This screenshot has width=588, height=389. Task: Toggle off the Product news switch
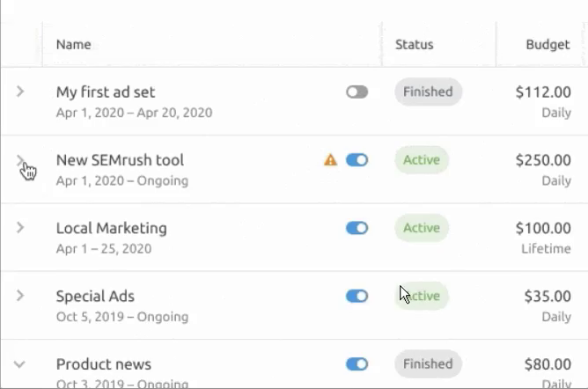tap(356, 364)
